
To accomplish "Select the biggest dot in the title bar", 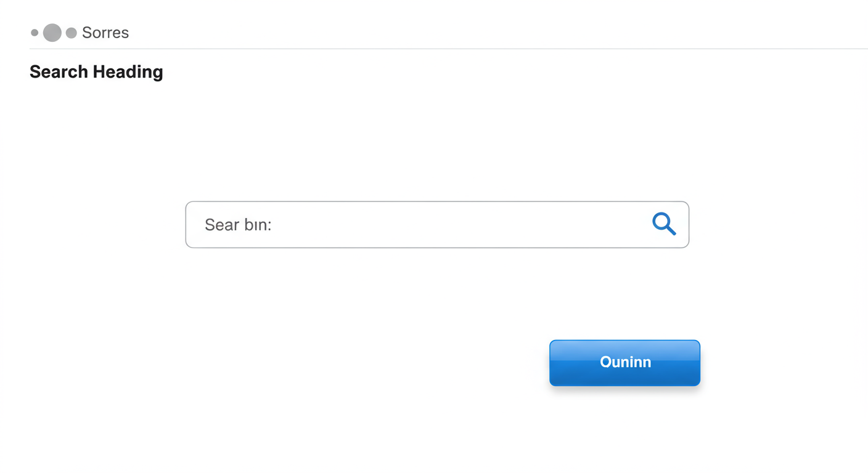I will pos(52,33).
